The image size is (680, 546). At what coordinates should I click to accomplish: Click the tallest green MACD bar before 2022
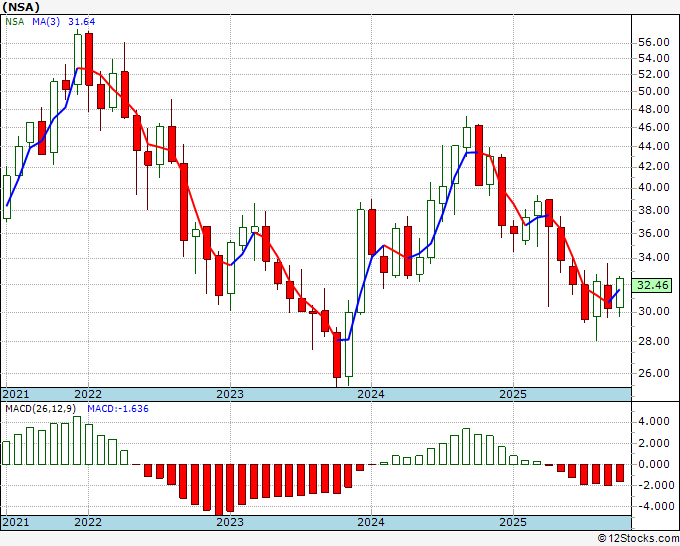pyautogui.click(x=77, y=440)
